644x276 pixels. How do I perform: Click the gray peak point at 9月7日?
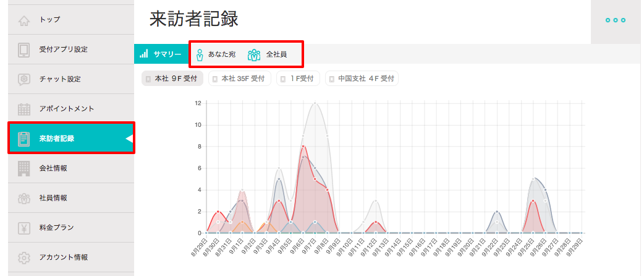(315, 103)
